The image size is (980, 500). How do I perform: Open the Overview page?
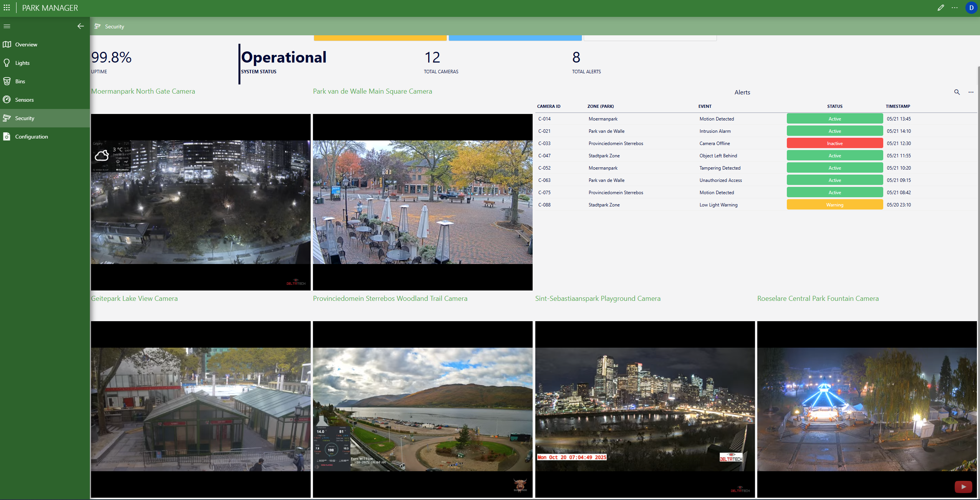tap(26, 45)
